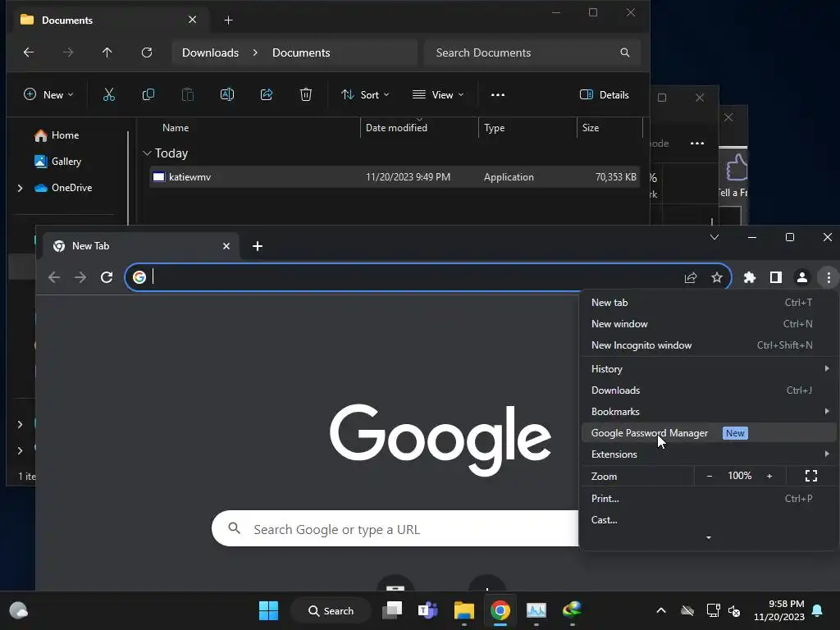Image resolution: width=840 pixels, height=630 pixels.
Task: Open the Windows Start button
Action: (x=268, y=610)
